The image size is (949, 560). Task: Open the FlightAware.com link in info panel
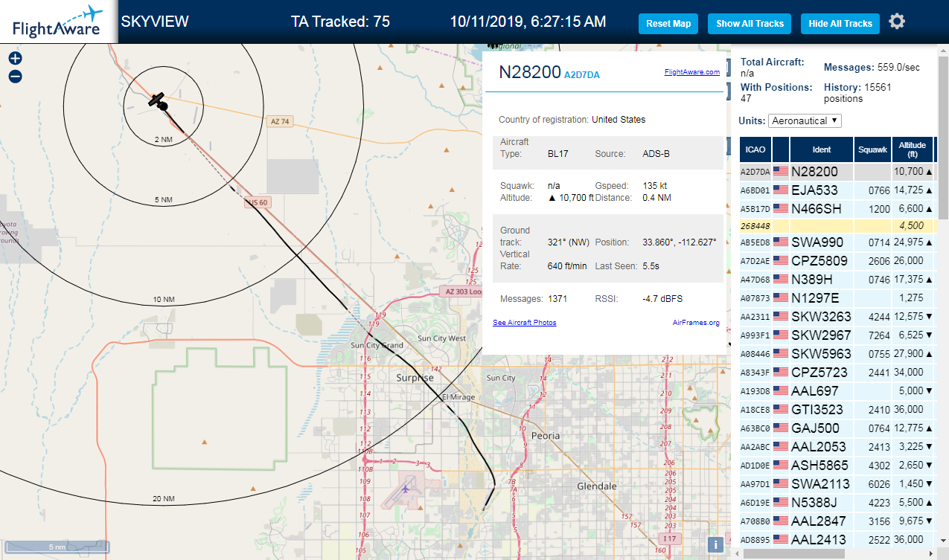692,72
